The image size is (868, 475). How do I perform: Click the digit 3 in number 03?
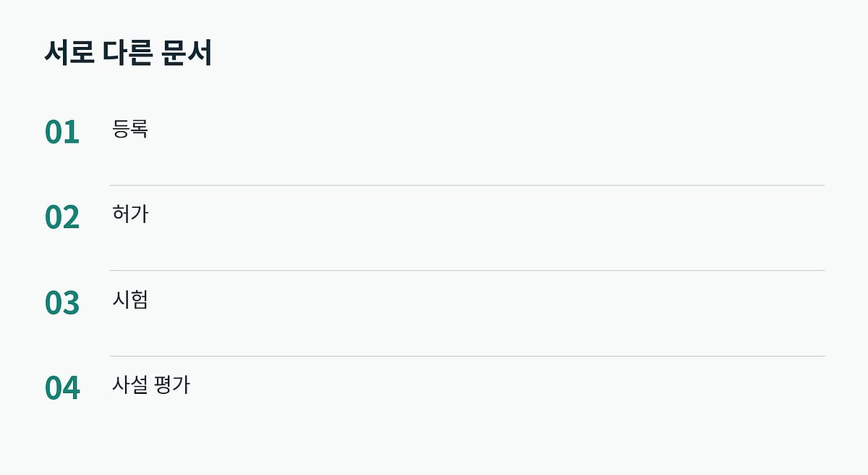(71, 303)
